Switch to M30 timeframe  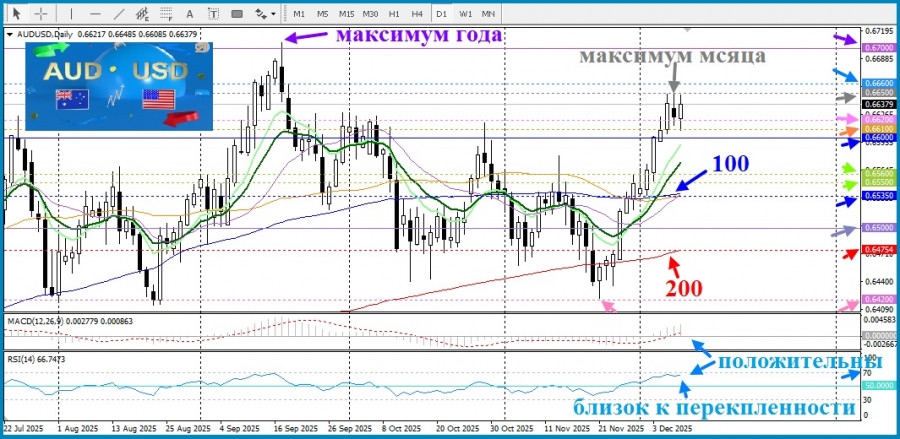[x=370, y=13]
